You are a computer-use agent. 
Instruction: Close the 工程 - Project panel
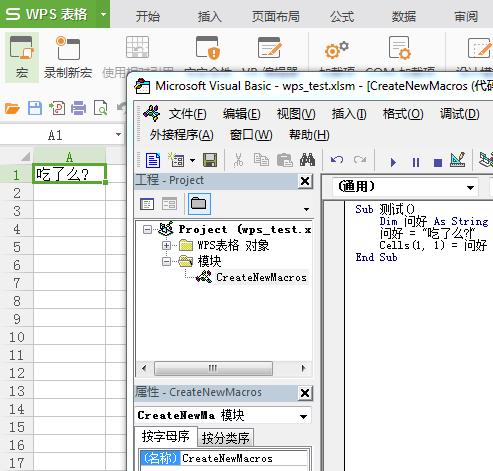point(305,181)
